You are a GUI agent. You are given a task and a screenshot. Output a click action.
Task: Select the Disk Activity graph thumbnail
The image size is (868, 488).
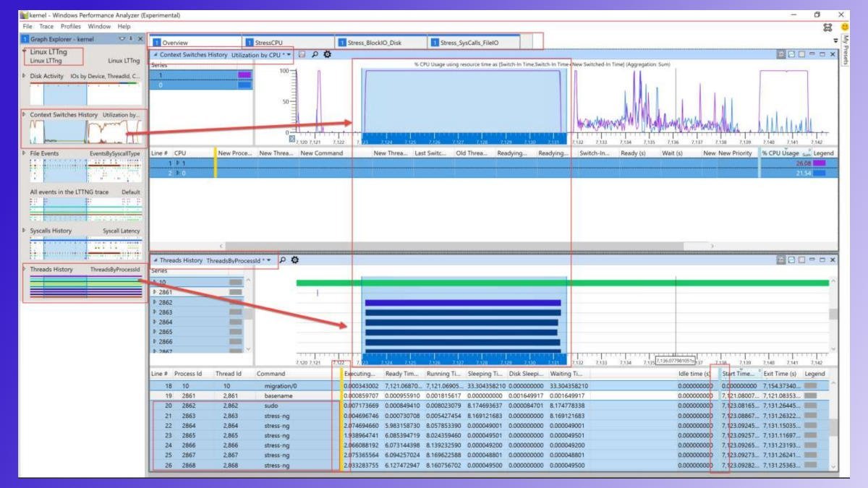(x=86, y=93)
